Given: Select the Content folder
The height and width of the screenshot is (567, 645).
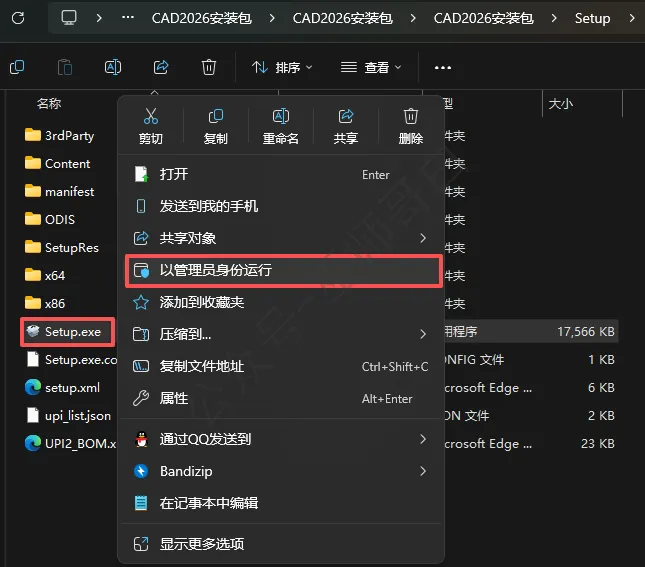Looking at the screenshot, I should coord(58,164).
